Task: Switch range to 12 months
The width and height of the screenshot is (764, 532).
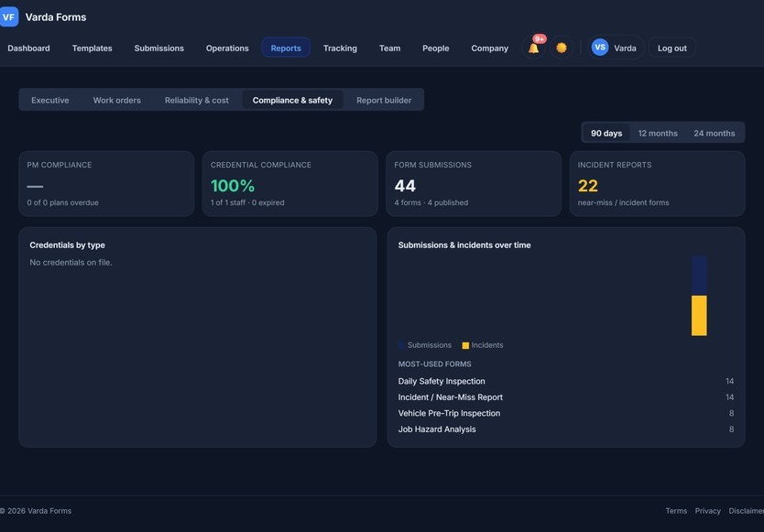Action: click(x=658, y=133)
